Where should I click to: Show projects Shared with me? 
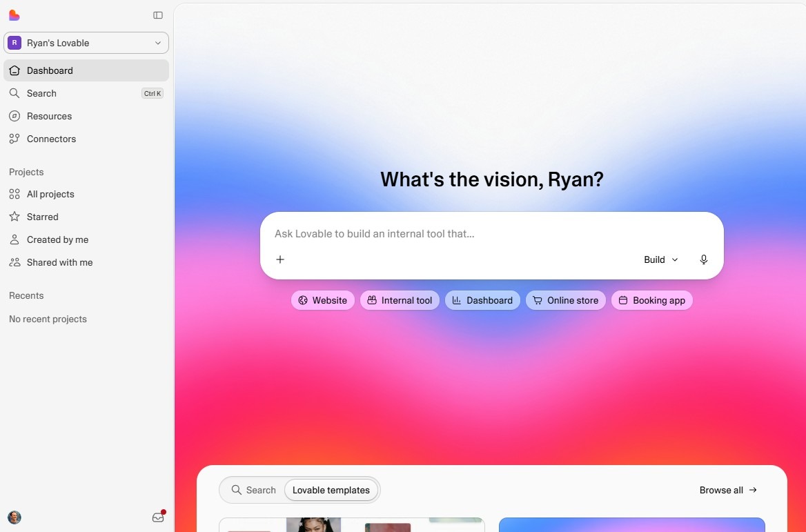[x=86, y=262]
